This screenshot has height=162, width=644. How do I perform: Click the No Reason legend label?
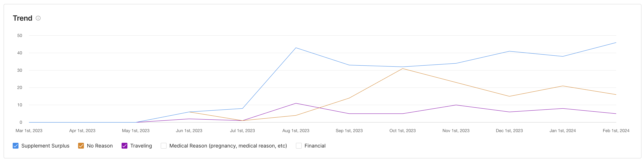pos(100,146)
